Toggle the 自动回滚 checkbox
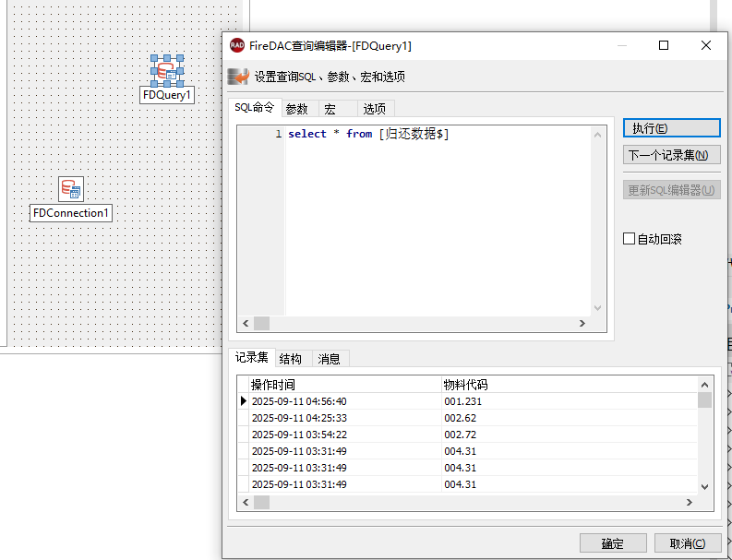The height and width of the screenshot is (560, 732). [x=629, y=239]
